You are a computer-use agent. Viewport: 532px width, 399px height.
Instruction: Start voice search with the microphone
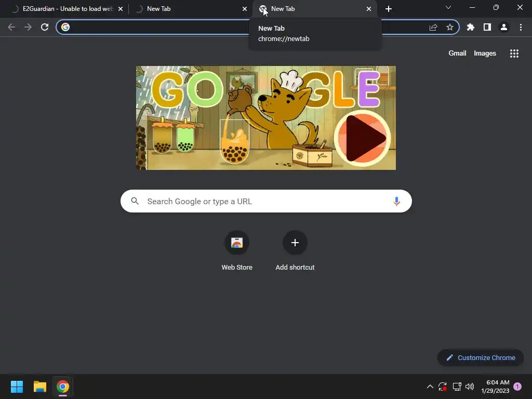point(396,201)
